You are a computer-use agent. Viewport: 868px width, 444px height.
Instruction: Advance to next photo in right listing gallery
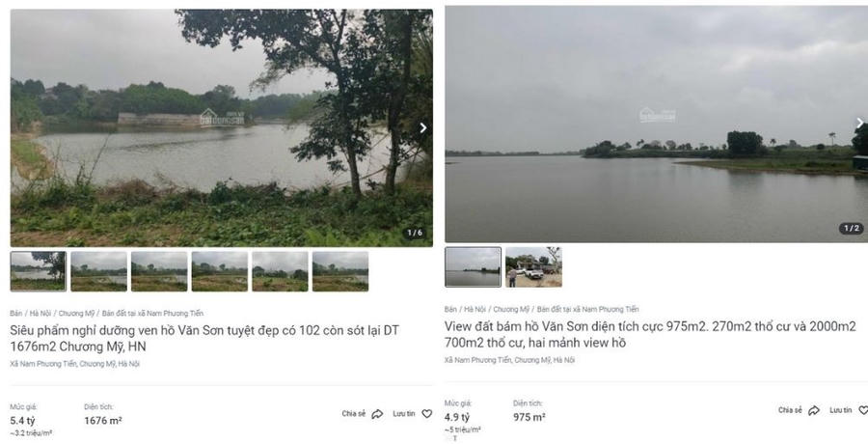pyautogui.click(x=859, y=124)
